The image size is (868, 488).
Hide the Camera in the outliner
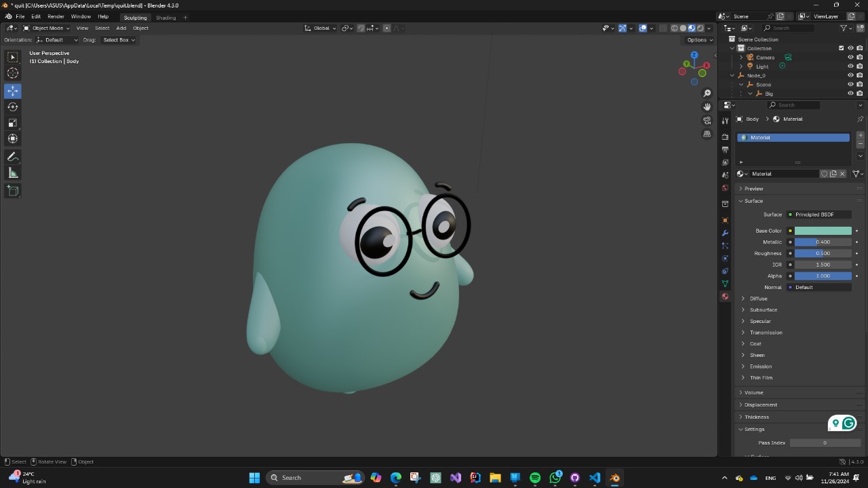(850, 57)
